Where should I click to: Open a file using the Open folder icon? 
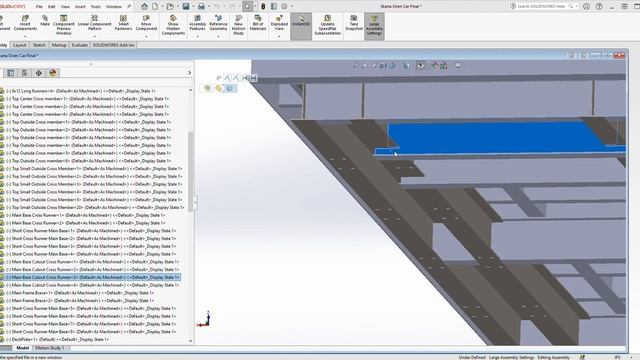tap(170, 7)
